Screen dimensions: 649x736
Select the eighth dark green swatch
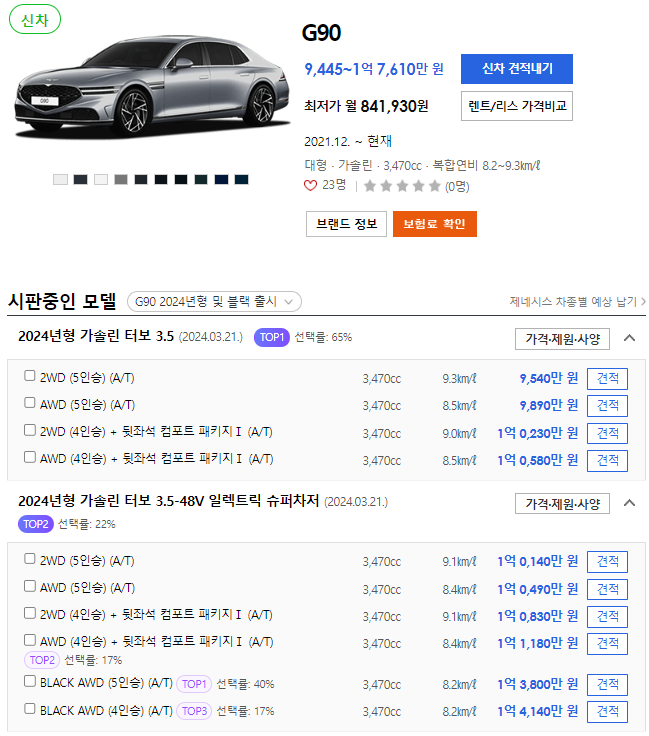pos(201,179)
